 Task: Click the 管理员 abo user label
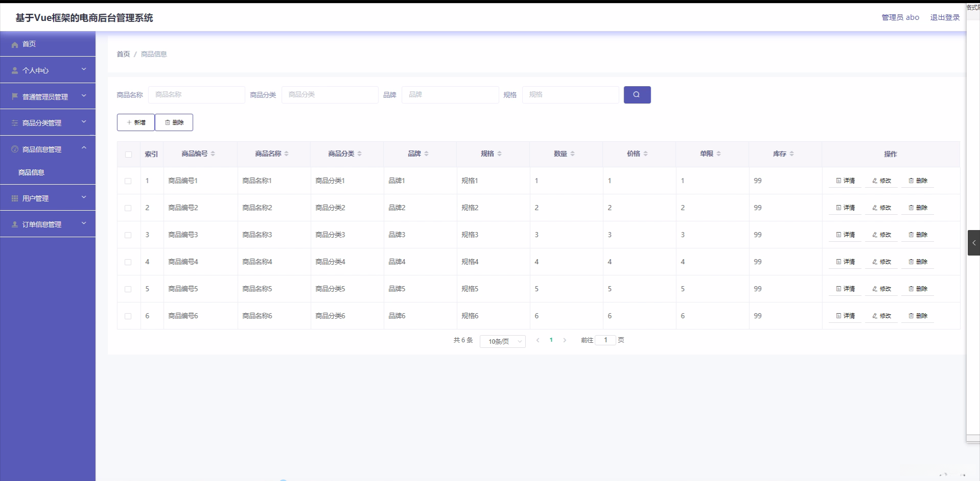[900, 17]
